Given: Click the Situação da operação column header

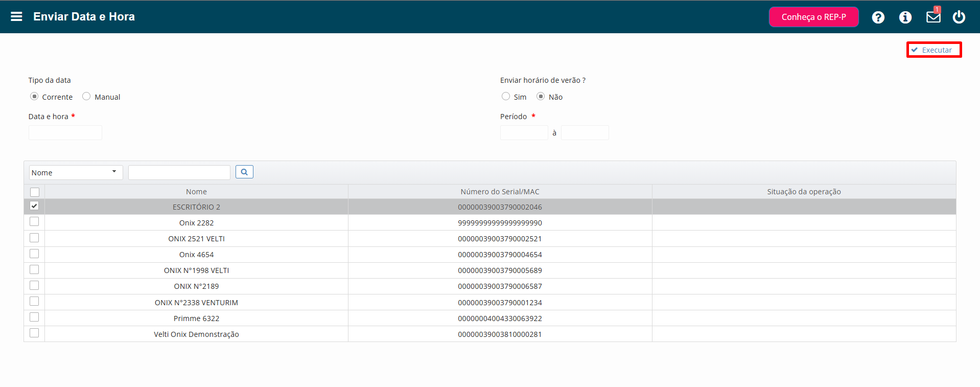Looking at the screenshot, I should coord(804,192).
